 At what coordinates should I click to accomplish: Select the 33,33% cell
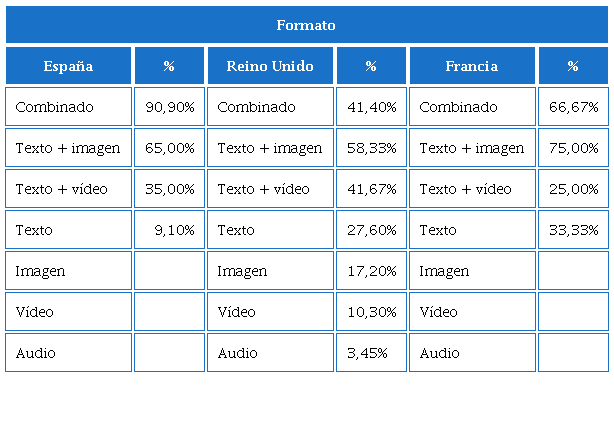point(573,230)
